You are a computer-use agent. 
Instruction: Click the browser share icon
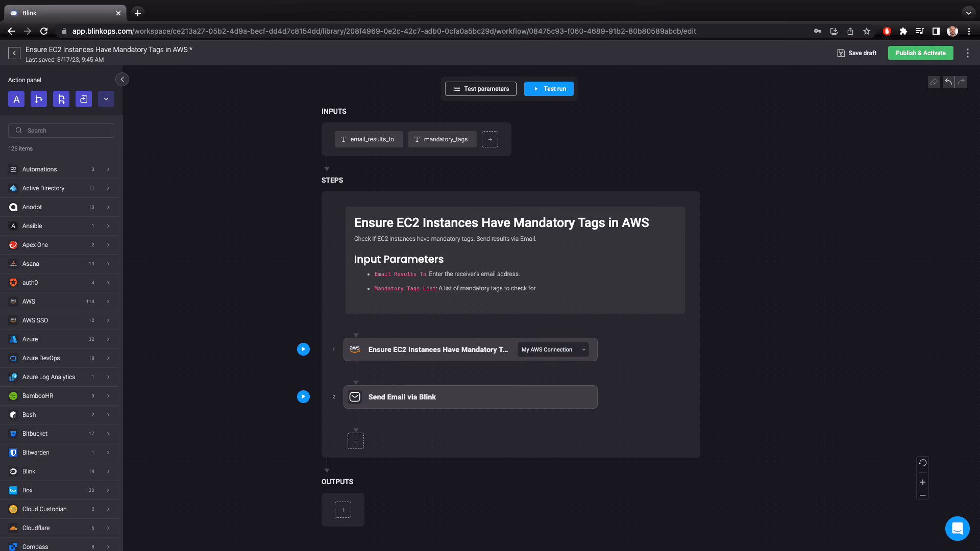[850, 31]
